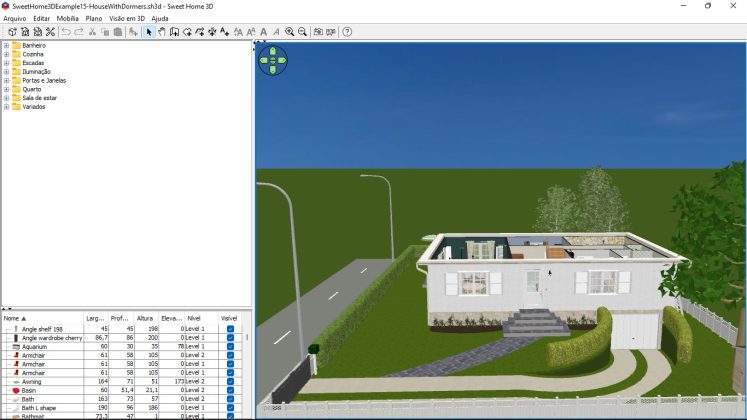Image resolution: width=747 pixels, height=420 pixels.
Task: Toggle visibility checkbox for Aquarium row
Action: coord(230,346)
